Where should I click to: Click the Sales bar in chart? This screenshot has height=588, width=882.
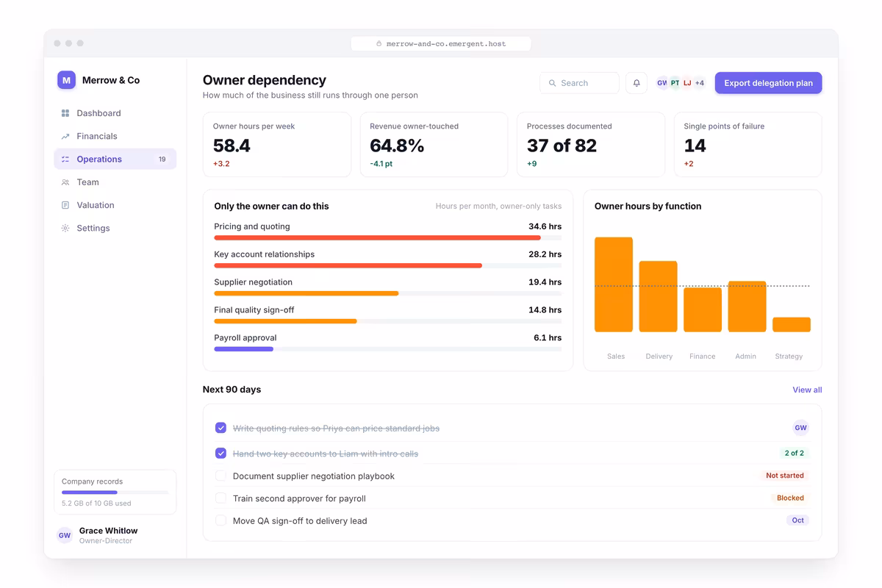click(x=614, y=284)
